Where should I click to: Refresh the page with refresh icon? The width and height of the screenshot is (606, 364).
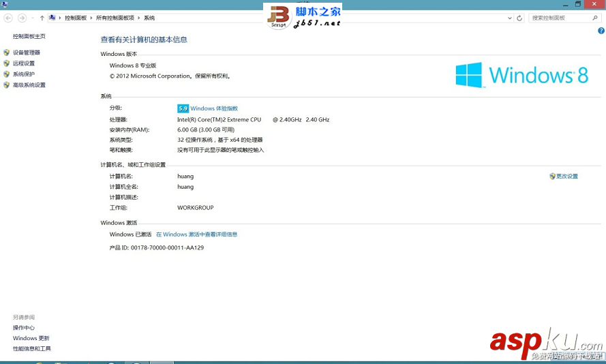pyautogui.click(x=519, y=18)
